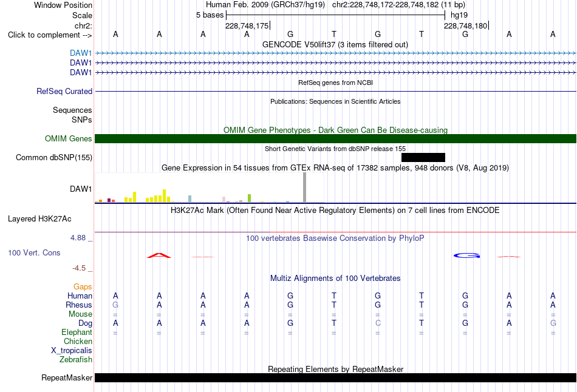
Task: Click the 100 Vert. Cons track label
Action: coord(34,252)
